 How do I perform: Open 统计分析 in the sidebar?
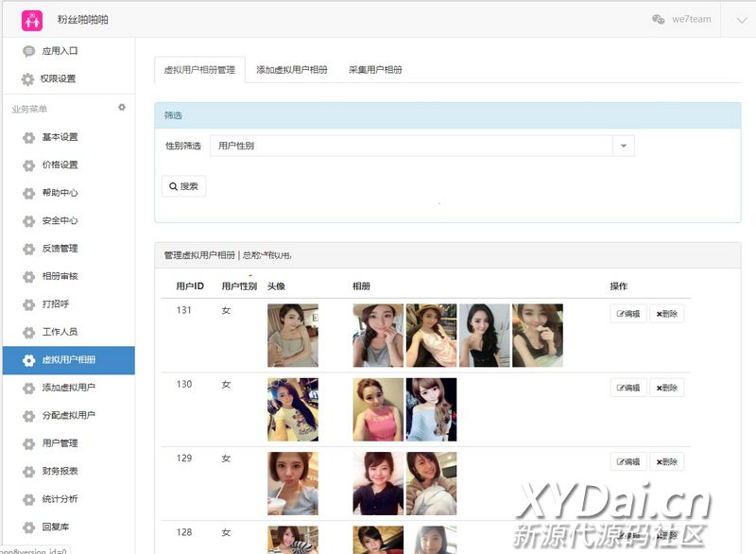click(60, 498)
